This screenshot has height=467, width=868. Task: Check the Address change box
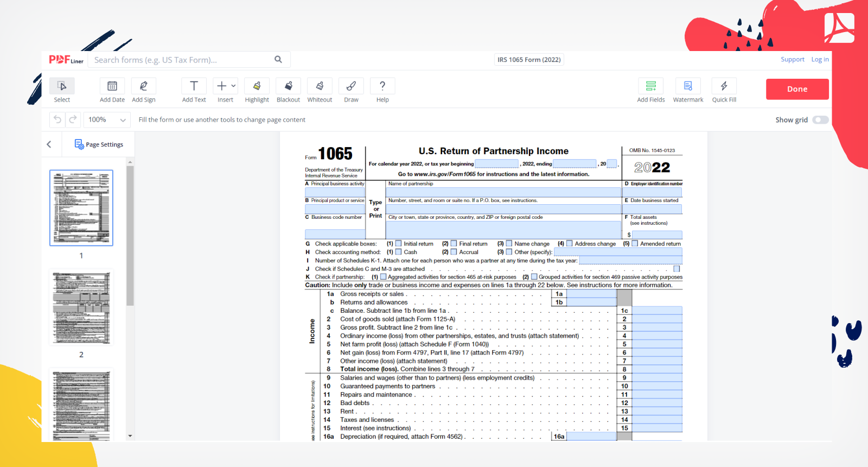click(x=570, y=244)
